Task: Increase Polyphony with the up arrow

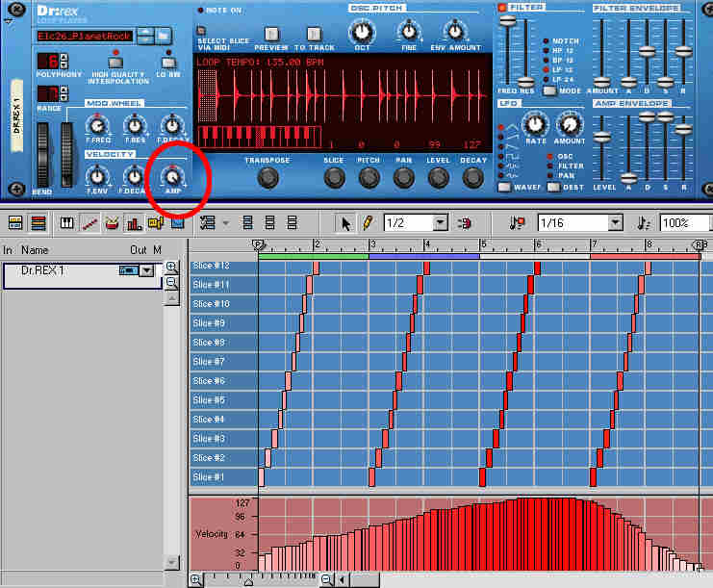Action: click(64, 57)
